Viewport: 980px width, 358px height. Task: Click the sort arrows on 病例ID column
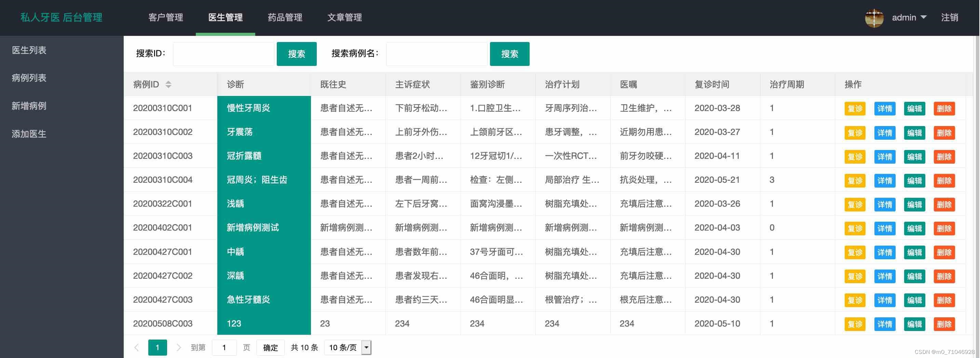(168, 84)
